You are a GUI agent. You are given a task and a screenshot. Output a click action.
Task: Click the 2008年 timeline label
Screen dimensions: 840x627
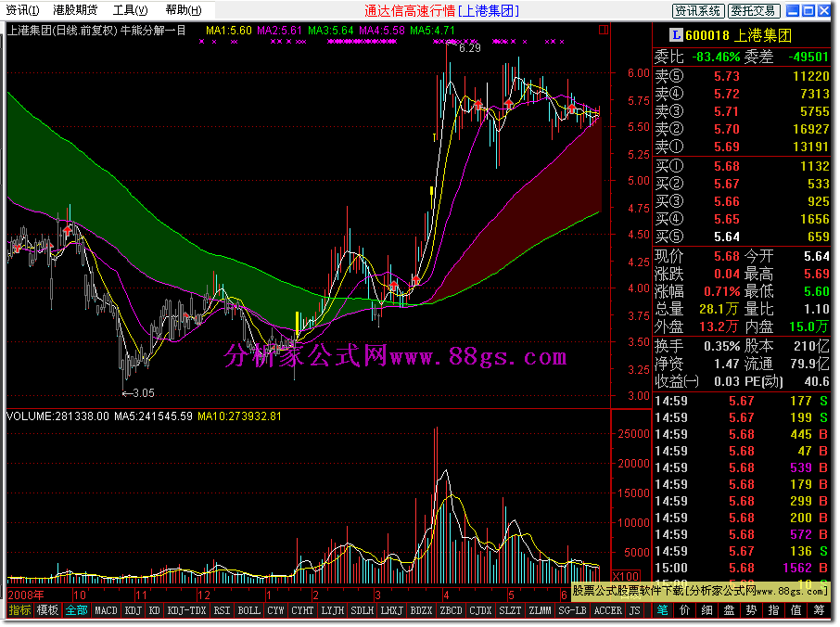click(26, 595)
